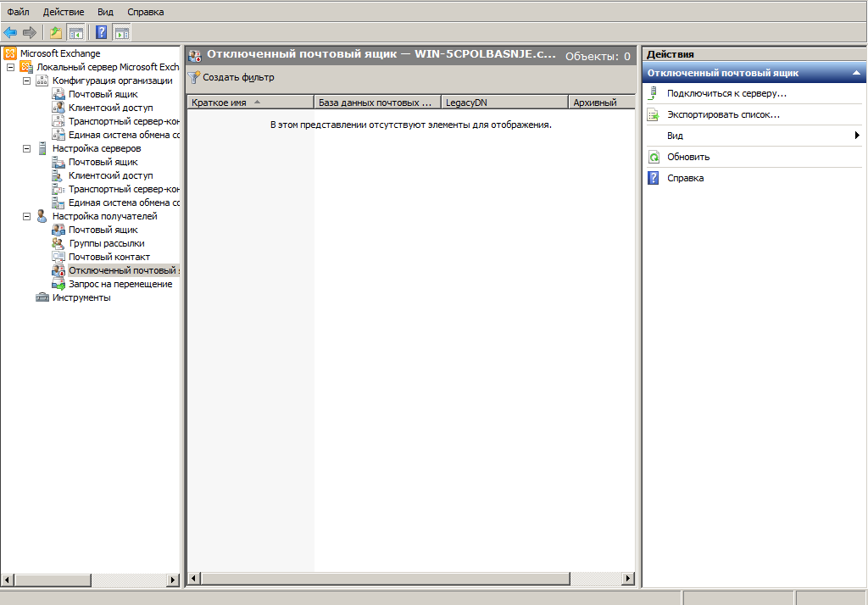868x605 pixels.
Task: Click the Инструменты toolbox icon
Action: [42, 297]
